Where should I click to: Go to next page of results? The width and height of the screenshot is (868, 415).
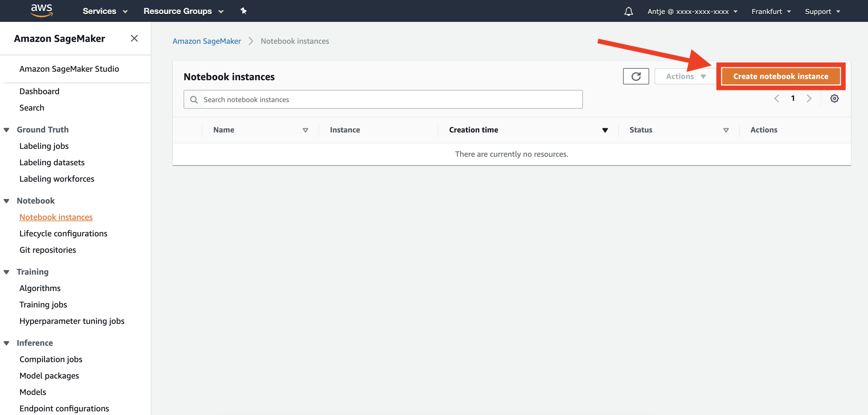point(809,98)
